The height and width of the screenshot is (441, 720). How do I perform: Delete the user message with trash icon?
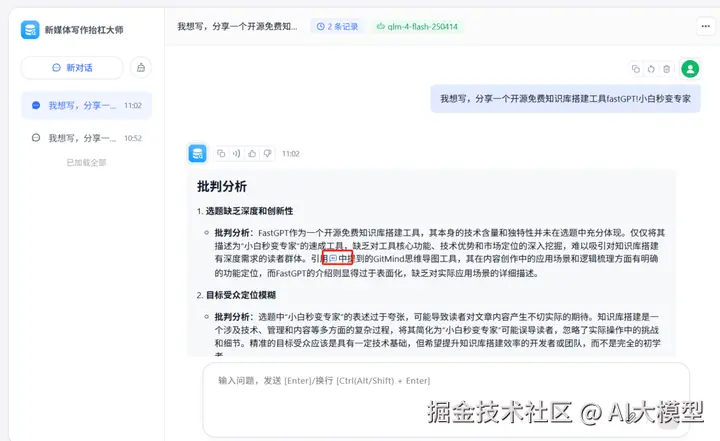pos(666,69)
